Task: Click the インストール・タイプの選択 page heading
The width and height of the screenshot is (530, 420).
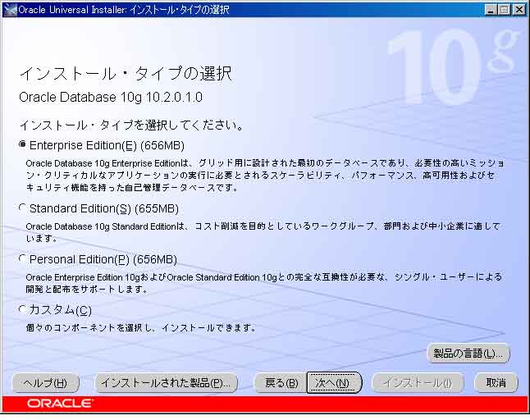Action: point(126,74)
